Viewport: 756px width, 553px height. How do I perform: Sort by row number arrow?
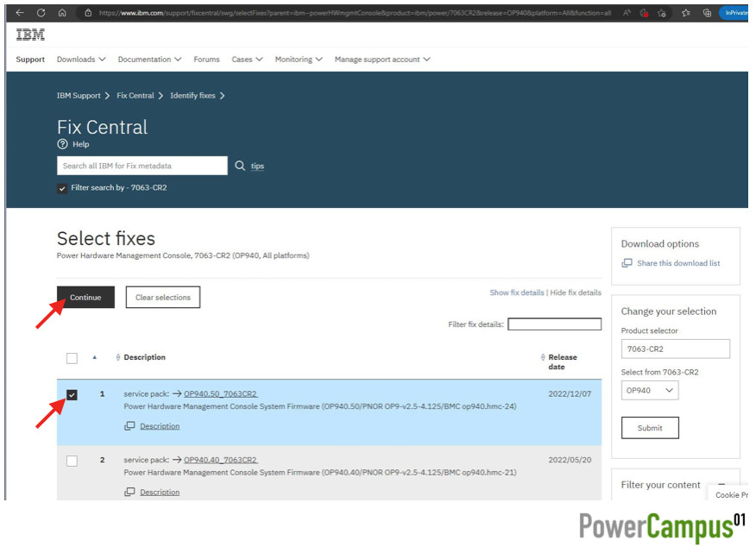[95, 357]
